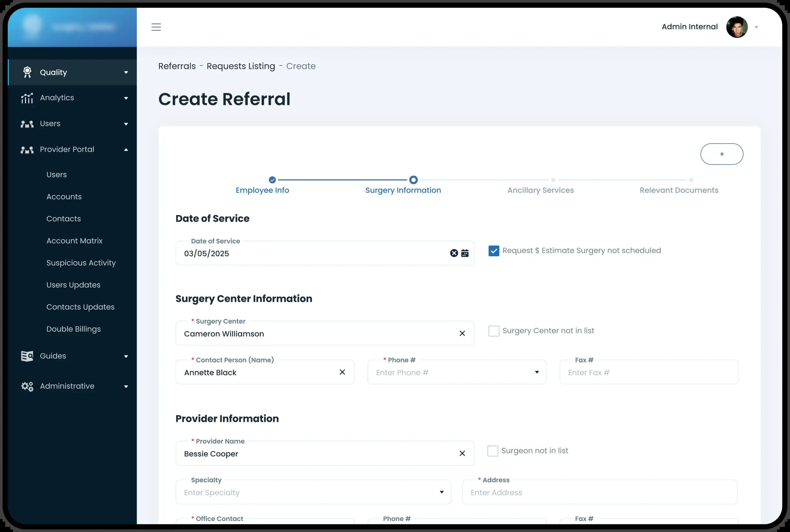Screen dimensions: 790x532
Task: Focus the Date of Service field
Action: click(325, 253)
